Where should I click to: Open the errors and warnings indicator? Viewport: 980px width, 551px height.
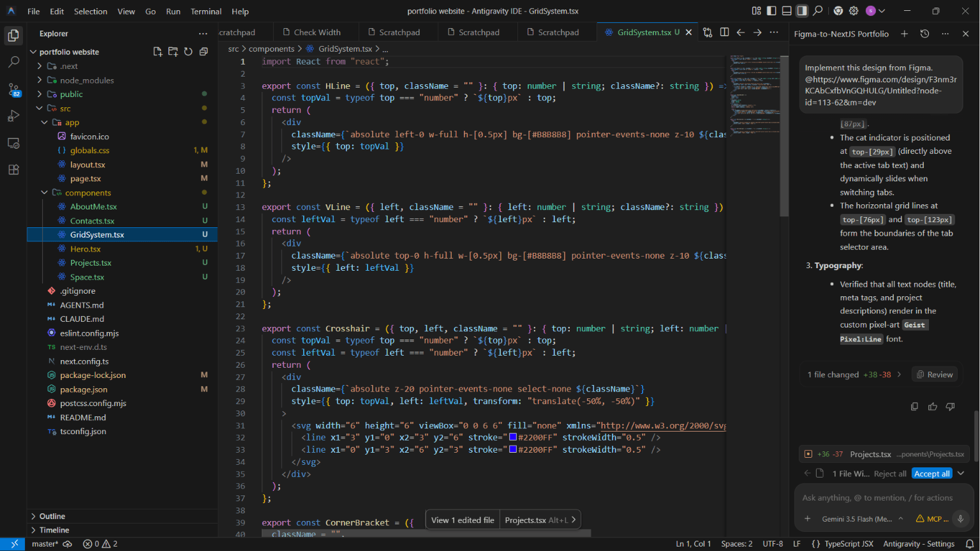coord(100,544)
